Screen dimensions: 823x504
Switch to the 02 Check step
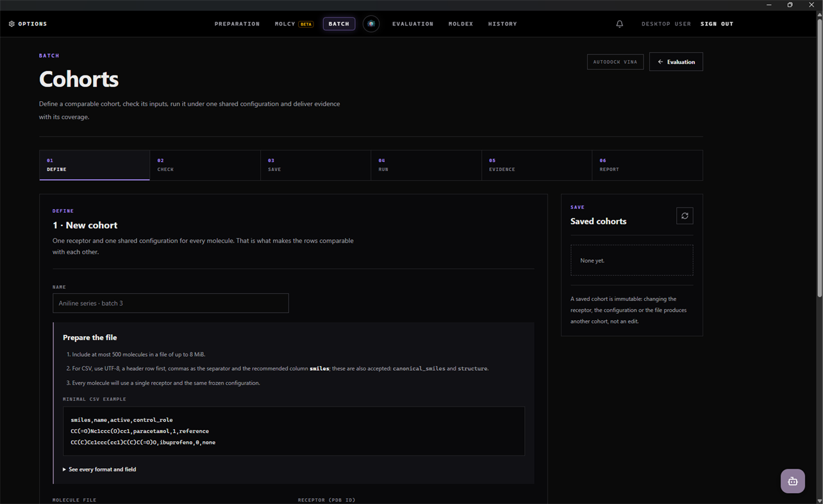pos(205,165)
